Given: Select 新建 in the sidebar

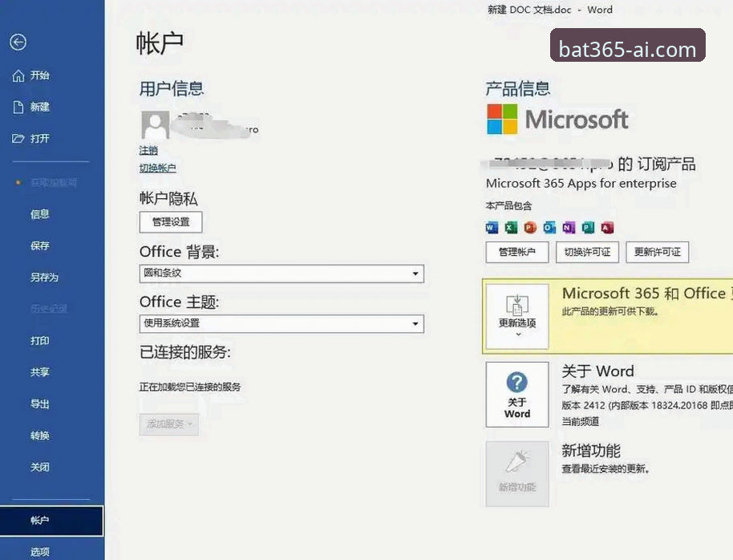Looking at the screenshot, I should [40, 108].
